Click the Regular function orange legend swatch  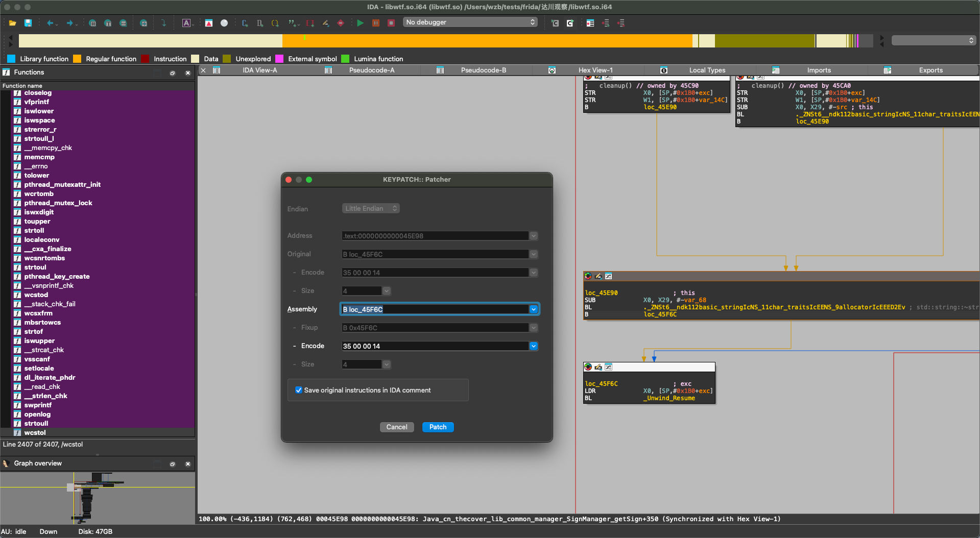(77, 59)
